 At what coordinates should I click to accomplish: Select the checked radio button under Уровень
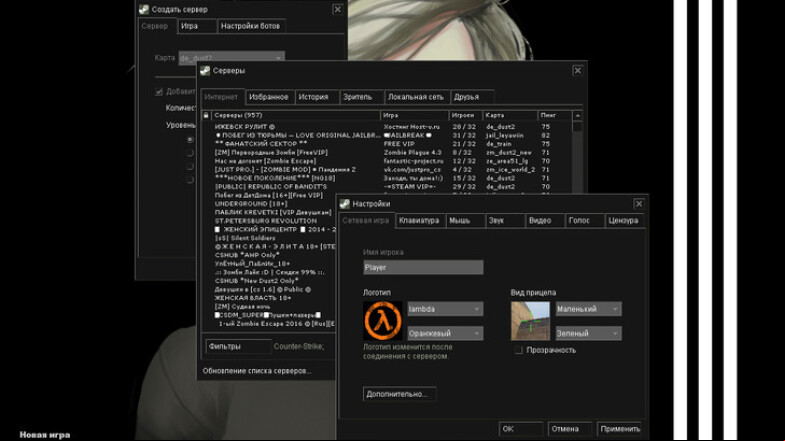(190, 140)
